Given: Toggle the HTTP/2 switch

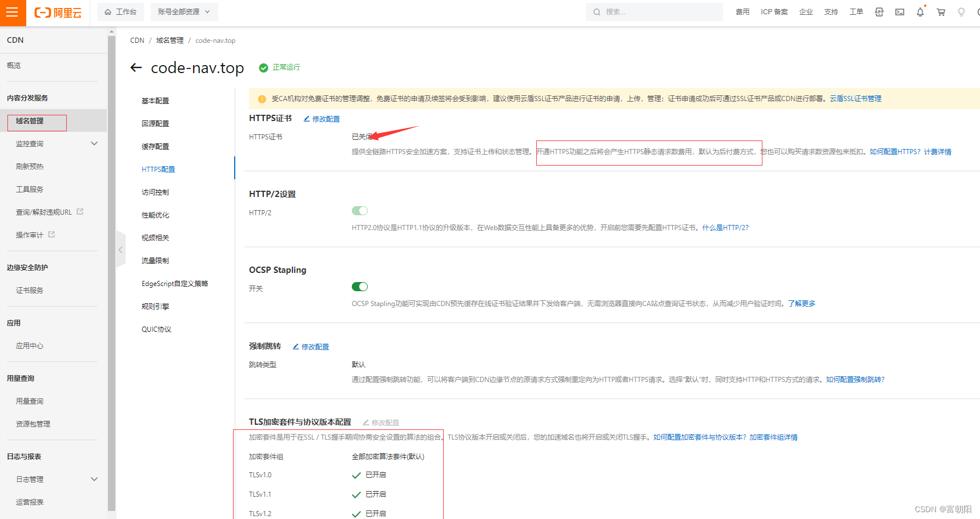Looking at the screenshot, I should (x=360, y=211).
